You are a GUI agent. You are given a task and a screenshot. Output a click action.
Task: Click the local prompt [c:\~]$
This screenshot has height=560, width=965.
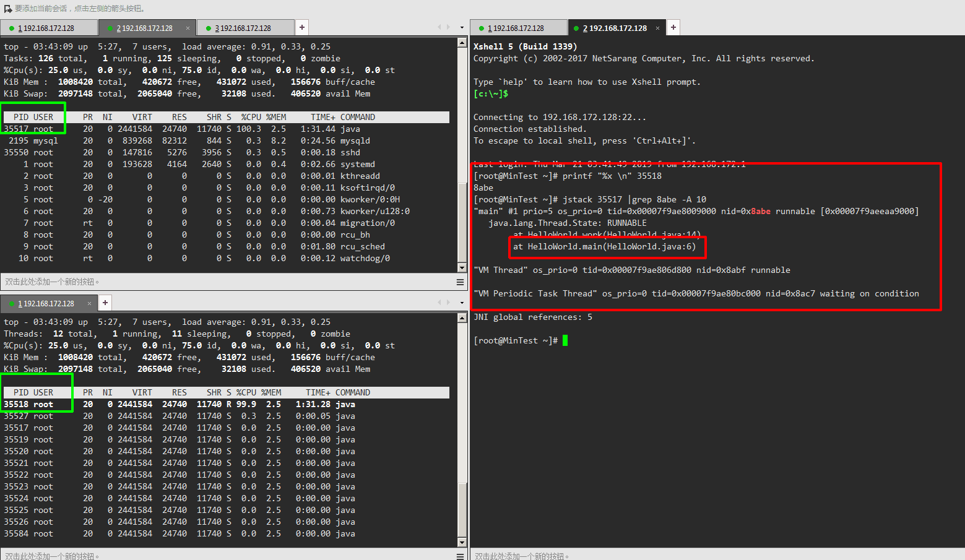pos(491,93)
